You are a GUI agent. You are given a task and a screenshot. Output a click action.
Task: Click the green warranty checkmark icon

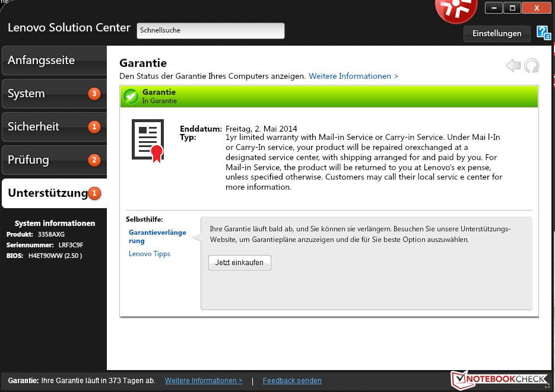131,96
